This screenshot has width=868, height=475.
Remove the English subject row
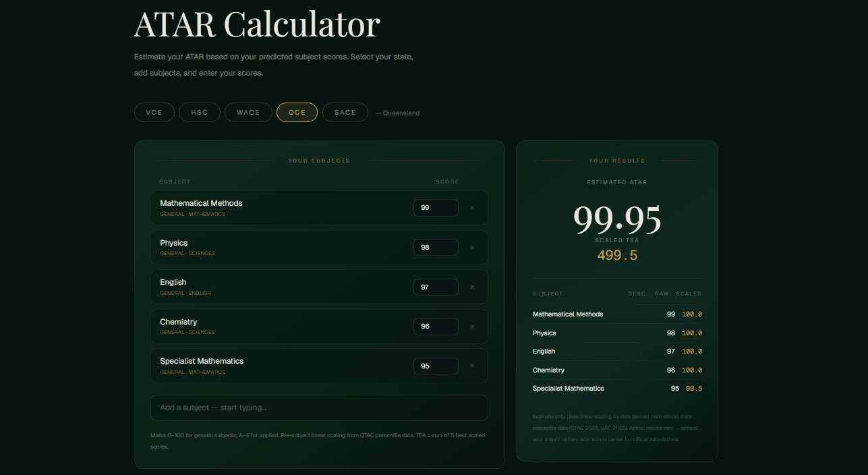(x=472, y=287)
